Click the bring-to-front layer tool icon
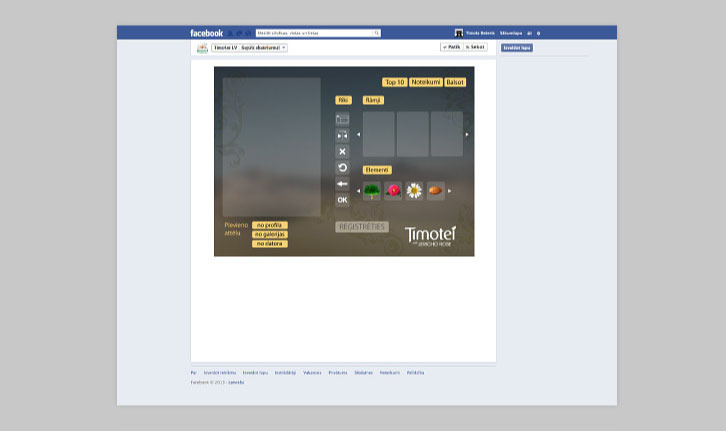 (x=342, y=119)
